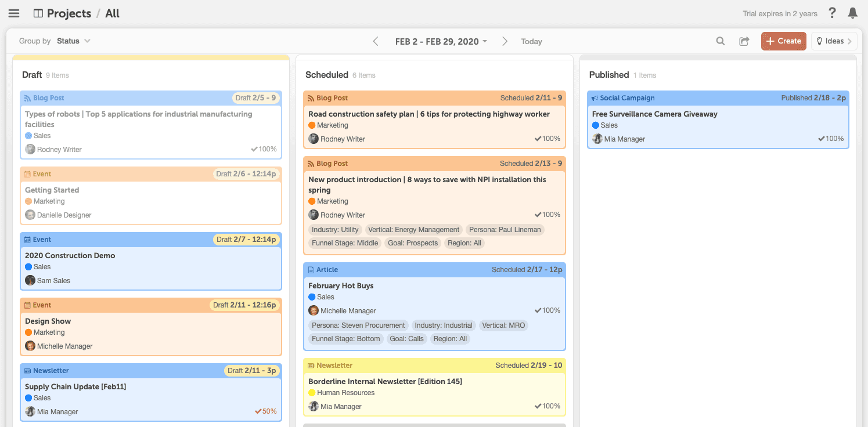Click the blue Sales color dot on 2020 Construction Demo
The image size is (868, 427).
click(x=28, y=267)
